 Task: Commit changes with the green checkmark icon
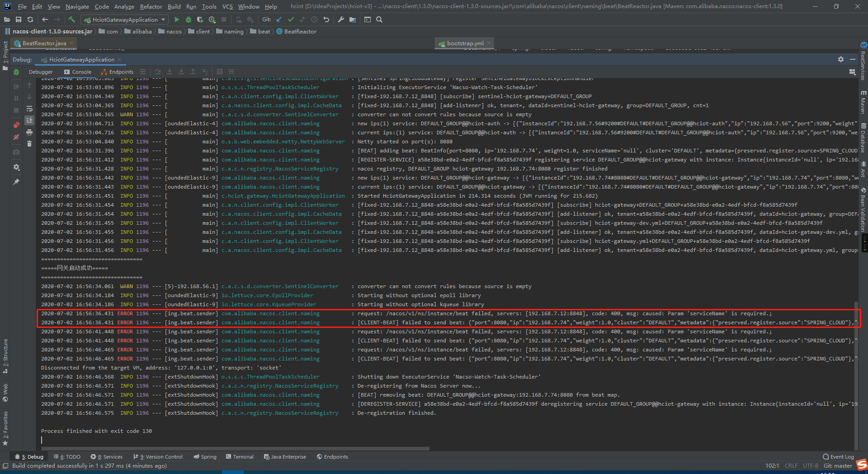(291, 19)
